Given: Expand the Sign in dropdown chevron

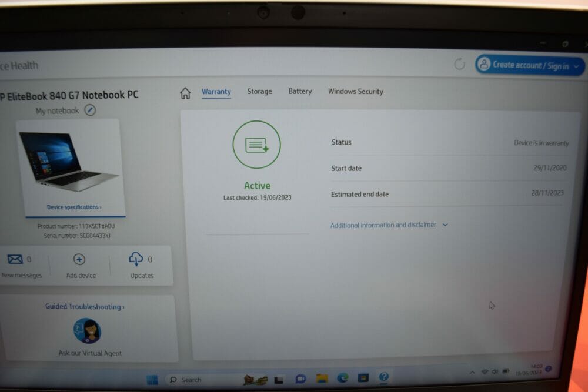Looking at the screenshot, I should point(577,66).
